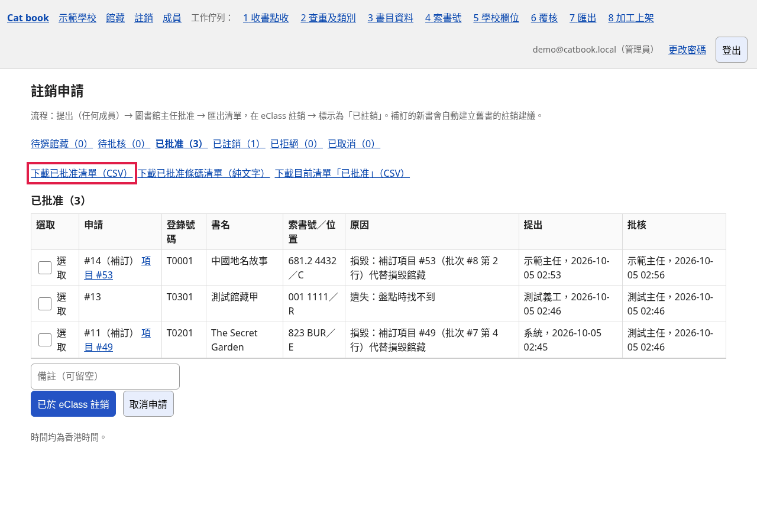Screen dimensions: 757x532
Task: Go to queue step 5 學校欄位
Action: click(496, 18)
